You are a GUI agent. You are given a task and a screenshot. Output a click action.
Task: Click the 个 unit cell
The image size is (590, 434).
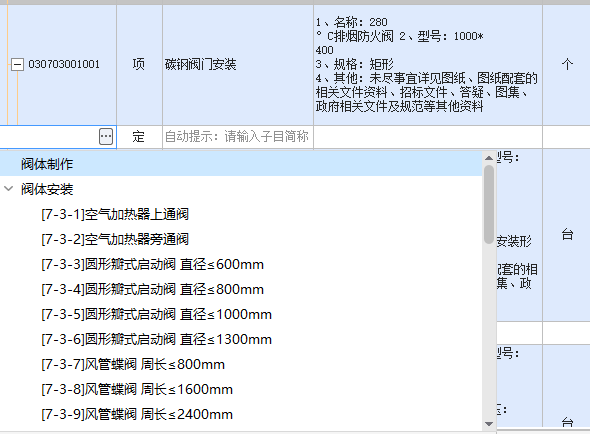567,64
